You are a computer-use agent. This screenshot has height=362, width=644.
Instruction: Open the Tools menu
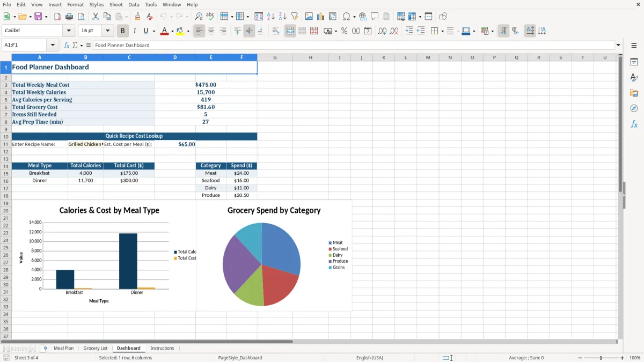click(151, 4)
